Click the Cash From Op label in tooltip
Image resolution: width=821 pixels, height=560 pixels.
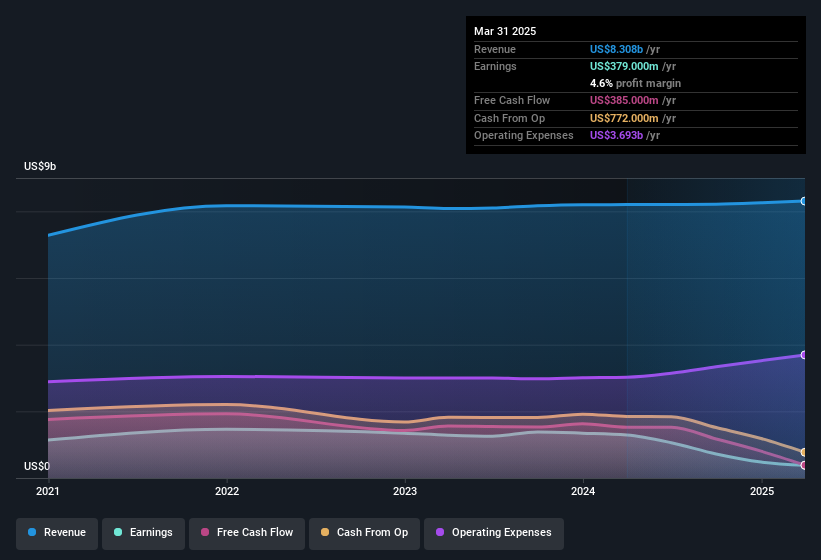point(509,118)
